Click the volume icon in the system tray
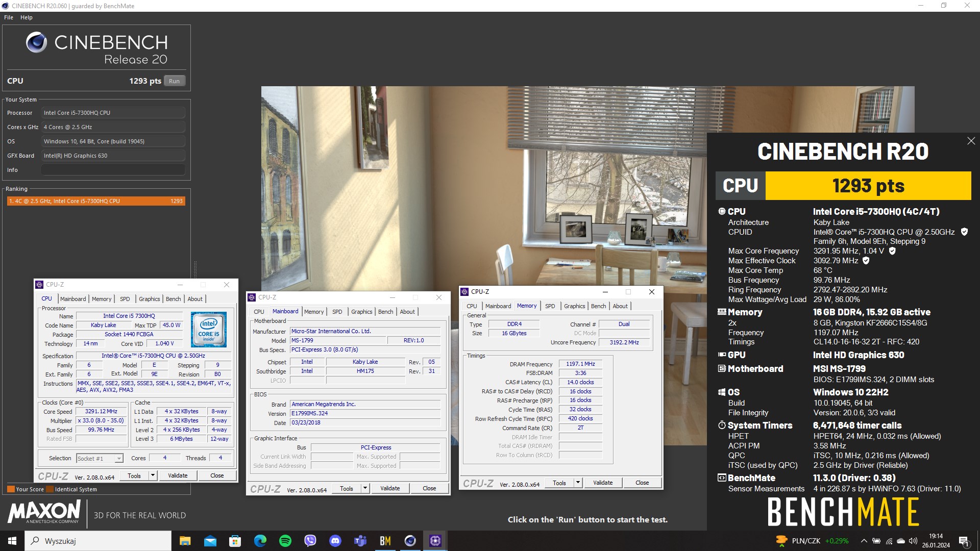This screenshot has width=980, height=551. pos(913,541)
